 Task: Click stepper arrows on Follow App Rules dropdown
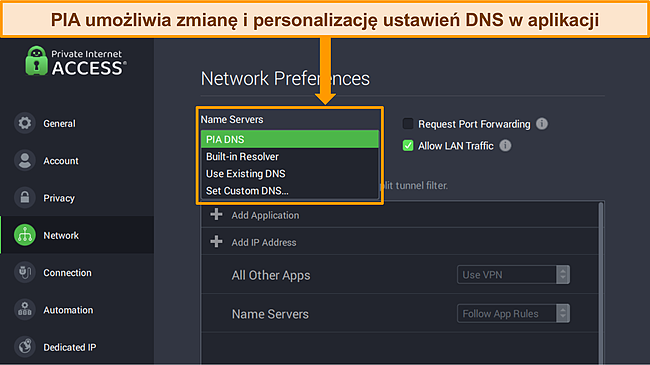[x=563, y=314]
